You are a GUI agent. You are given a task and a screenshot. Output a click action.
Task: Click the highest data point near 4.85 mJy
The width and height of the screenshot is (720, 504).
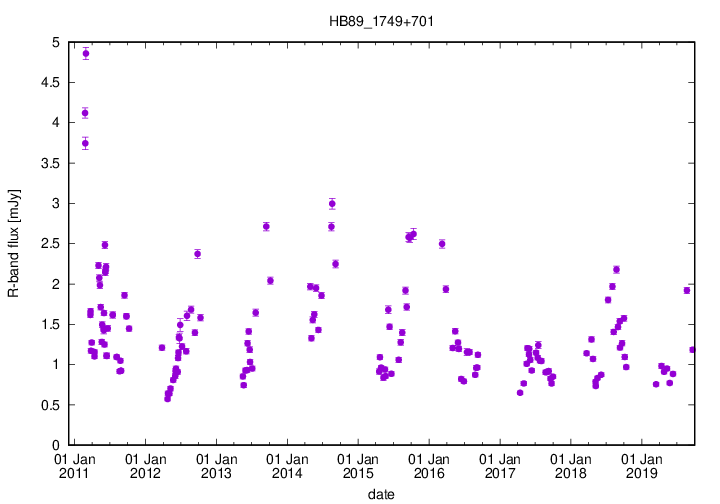click(x=86, y=54)
